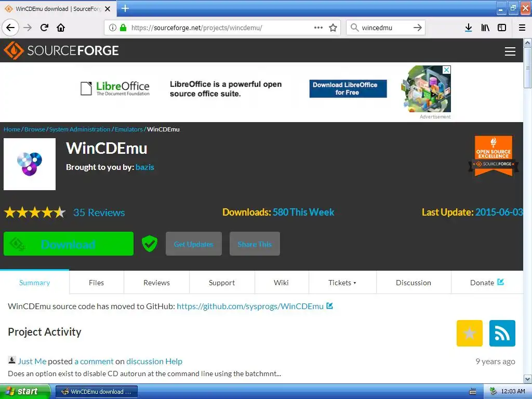Open the bazis author link
The image size is (532, 399).
tap(145, 167)
